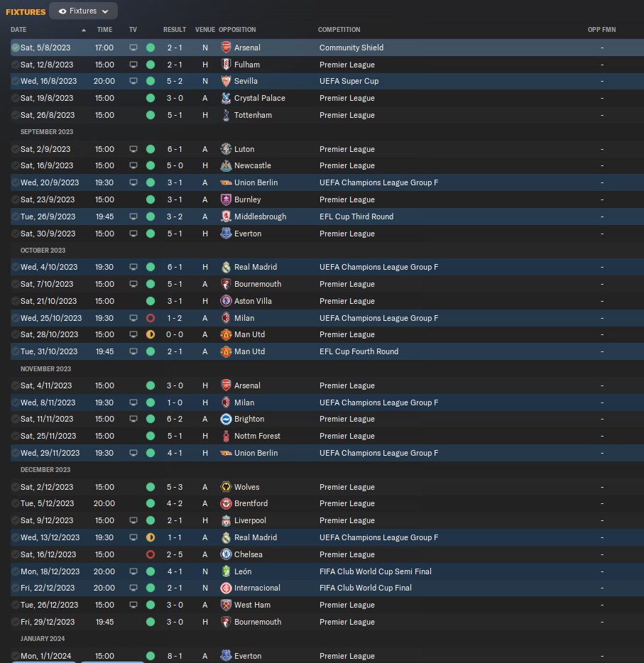This screenshot has width=644, height=663.
Task: Click the León club badge
Action: tap(227, 571)
